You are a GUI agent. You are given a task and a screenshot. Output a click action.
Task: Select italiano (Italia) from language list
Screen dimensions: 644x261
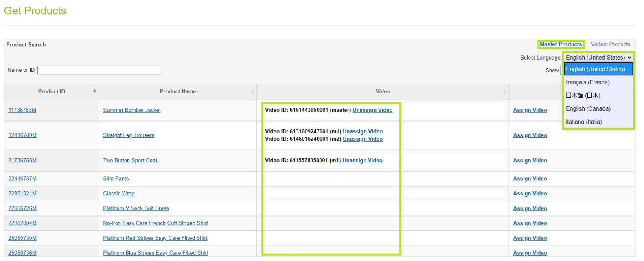tap(583, 122)
